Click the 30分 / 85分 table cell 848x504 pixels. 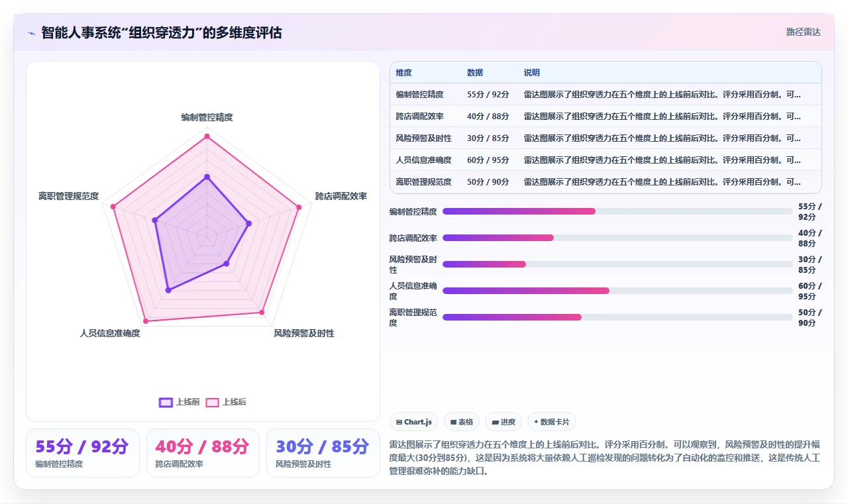tap(488, 138)
